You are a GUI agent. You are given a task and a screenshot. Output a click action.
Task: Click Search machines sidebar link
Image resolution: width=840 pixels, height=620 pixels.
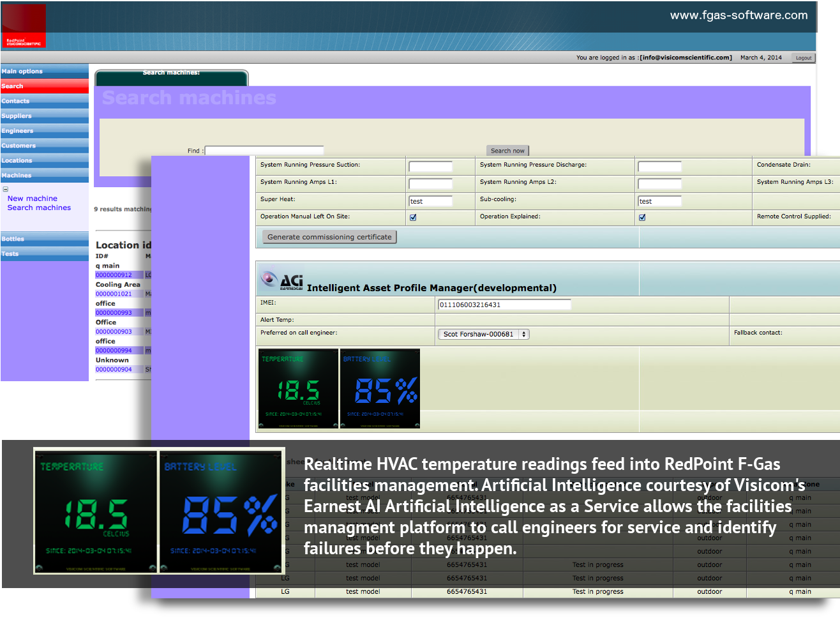pyautogui.click(x=39, y=208)
